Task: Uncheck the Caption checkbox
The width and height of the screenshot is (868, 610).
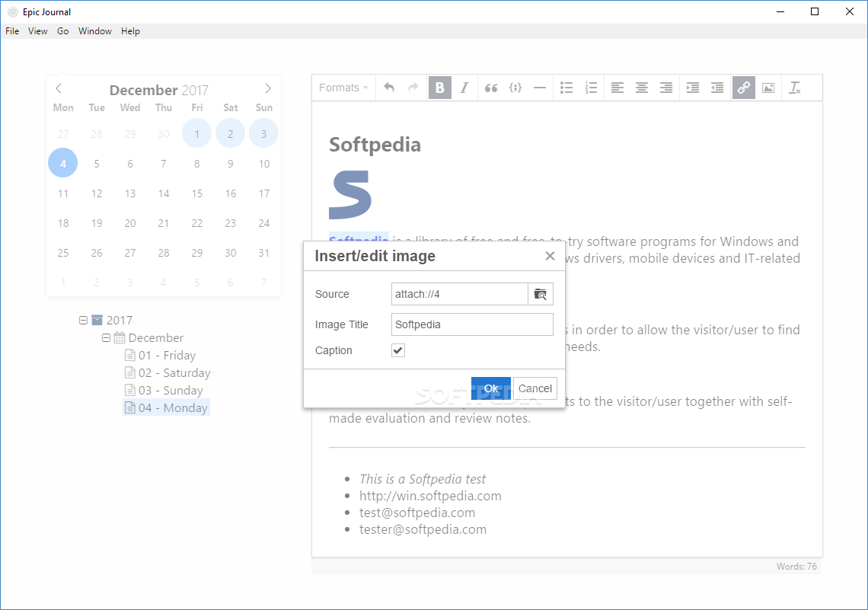Action: [x=398, y=350]
